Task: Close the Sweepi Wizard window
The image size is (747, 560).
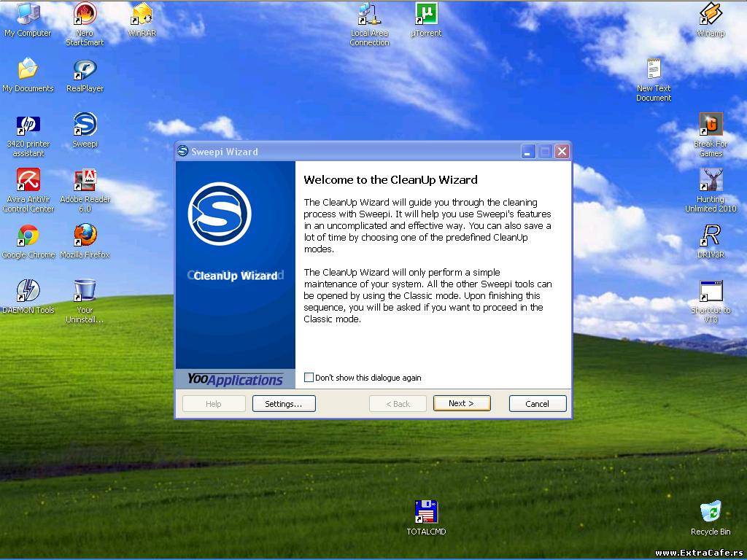Action: [562, 152]
